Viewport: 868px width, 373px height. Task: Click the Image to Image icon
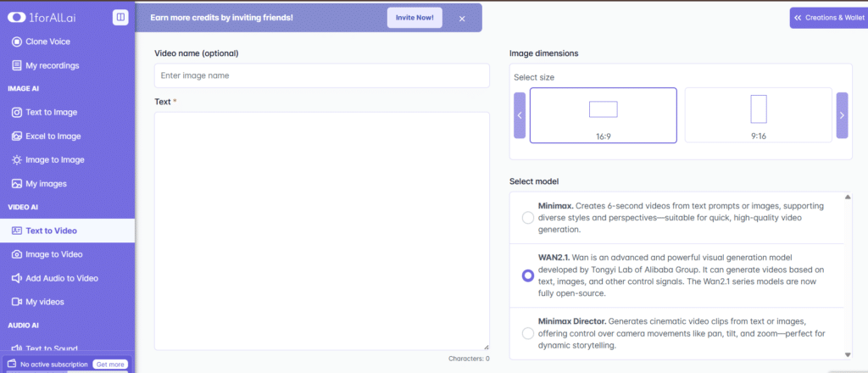click(17, 159)
